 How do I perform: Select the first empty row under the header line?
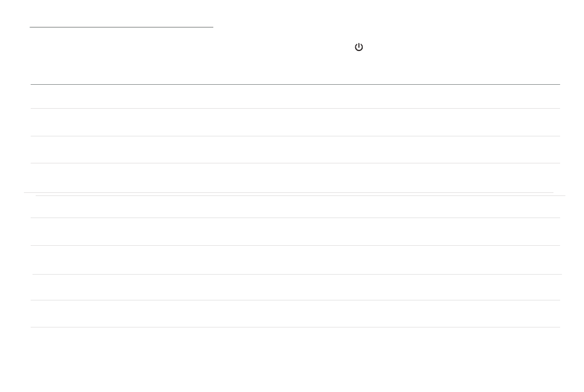click(x=295, y=97)
